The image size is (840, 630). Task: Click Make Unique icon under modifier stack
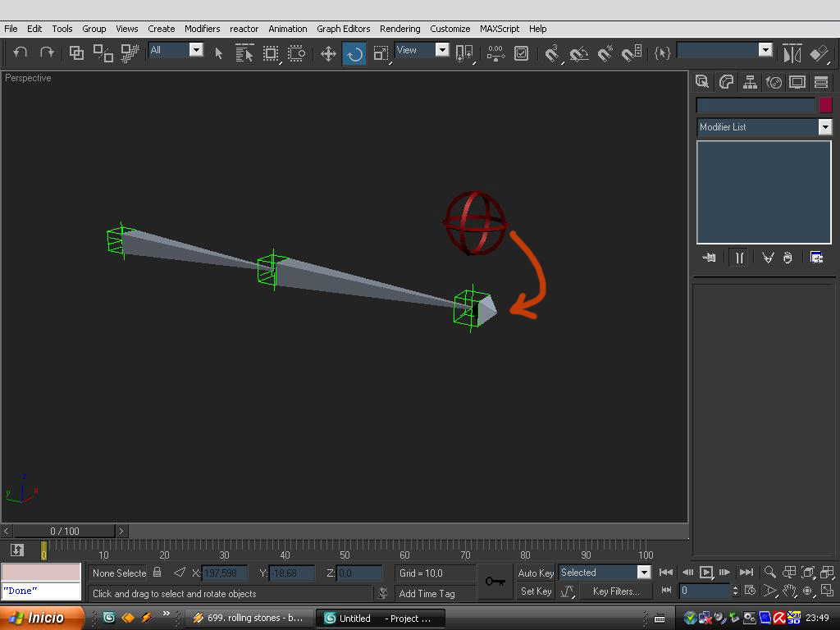768,258
